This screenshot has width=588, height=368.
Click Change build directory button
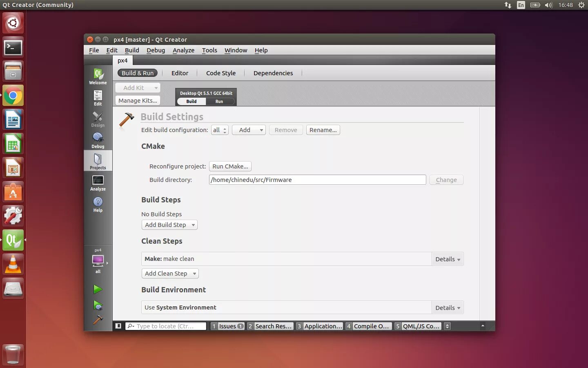[x=446, y=180]
